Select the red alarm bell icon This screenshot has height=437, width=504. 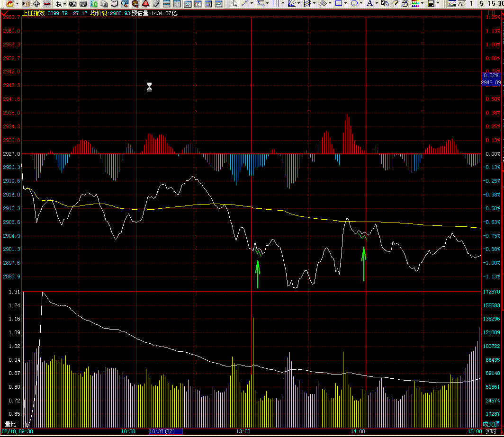(145, 4)
